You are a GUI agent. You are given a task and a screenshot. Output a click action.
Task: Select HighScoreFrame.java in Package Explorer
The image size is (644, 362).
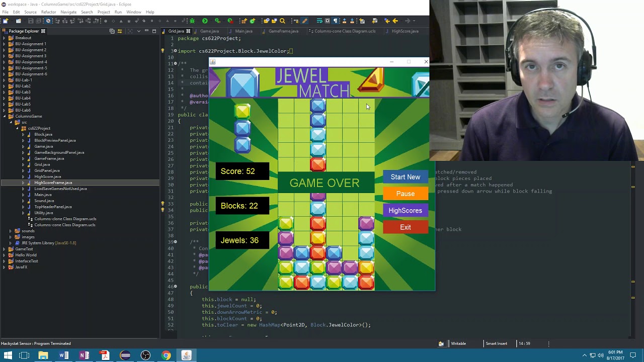[x=53, y=183]
